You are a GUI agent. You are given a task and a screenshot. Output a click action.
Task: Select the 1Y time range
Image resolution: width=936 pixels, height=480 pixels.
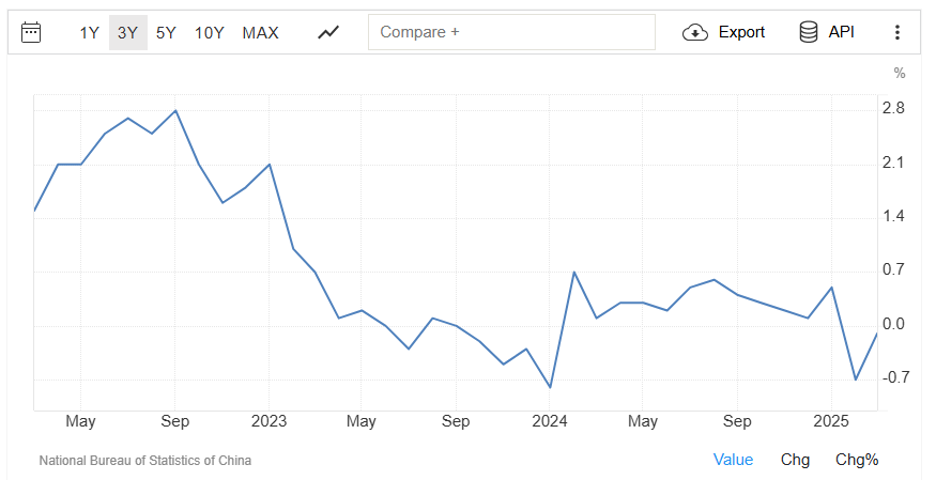coord(89,33)
